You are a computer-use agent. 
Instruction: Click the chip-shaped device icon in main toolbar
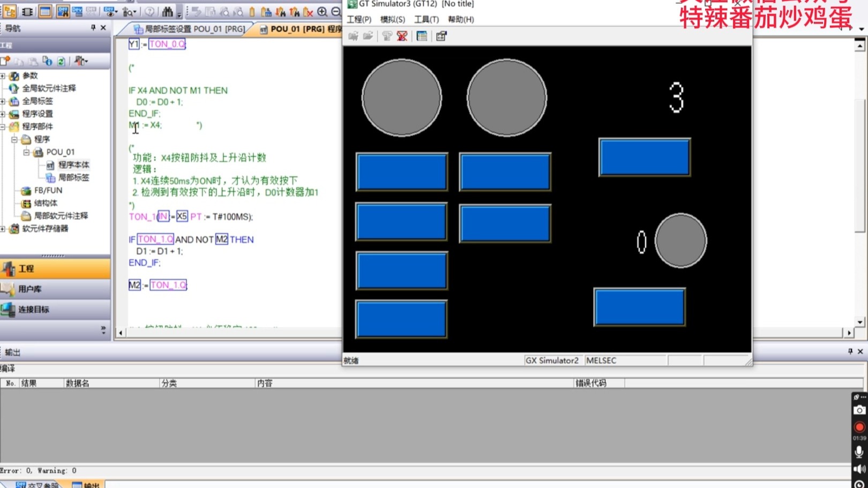27,11
